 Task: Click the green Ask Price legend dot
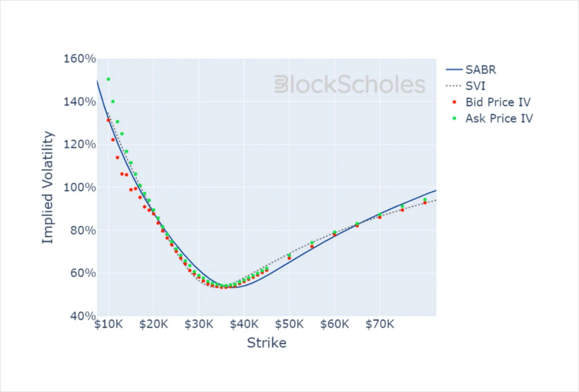[454, 118]
